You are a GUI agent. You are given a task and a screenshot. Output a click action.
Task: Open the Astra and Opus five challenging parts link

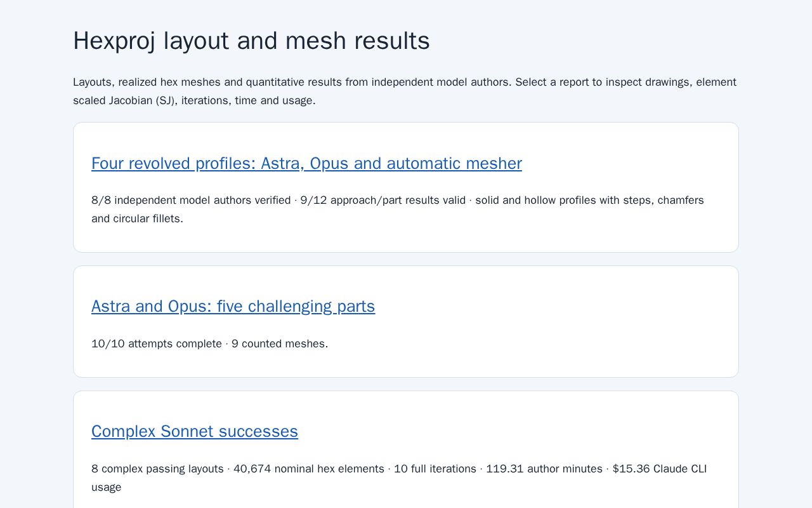233,306
